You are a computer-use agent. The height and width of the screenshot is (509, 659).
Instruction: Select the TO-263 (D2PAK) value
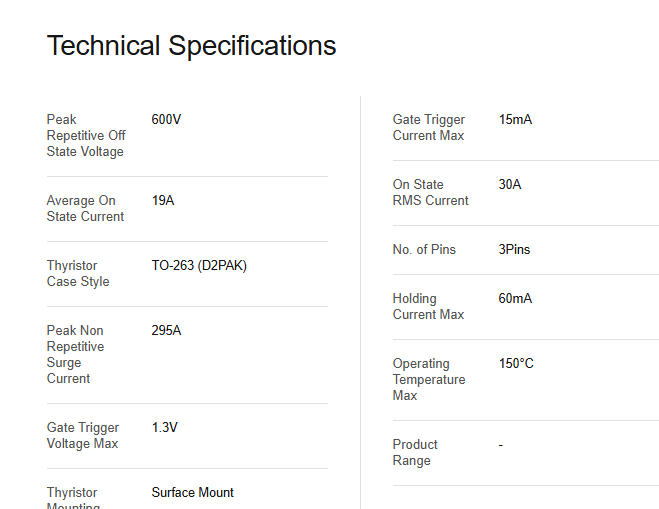tap(199, 265)
